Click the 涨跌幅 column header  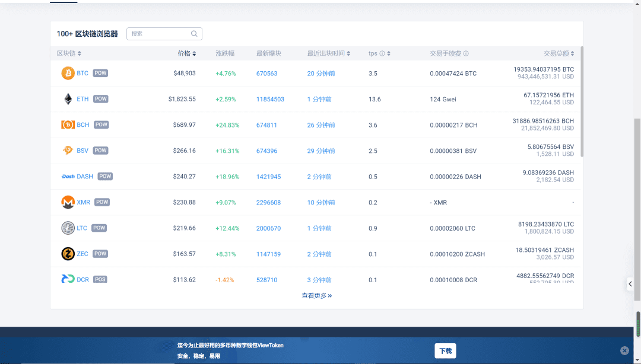pos(225,53)
